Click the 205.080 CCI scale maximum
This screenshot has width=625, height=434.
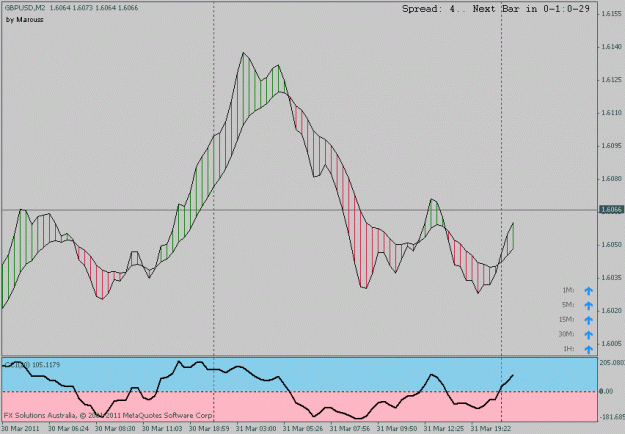point(612,362)
